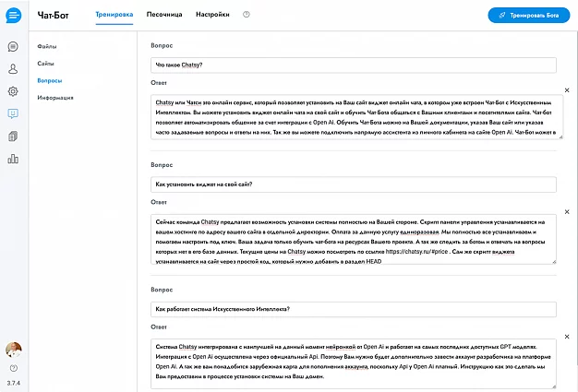Click the user avatar in sidebar

(x=13, y=350)
